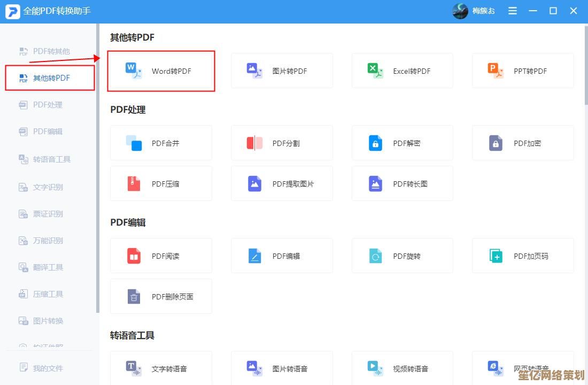Viewport: 588px width, 385px height.
Task: Select the 图片转PDF icon
Action: 254,71
